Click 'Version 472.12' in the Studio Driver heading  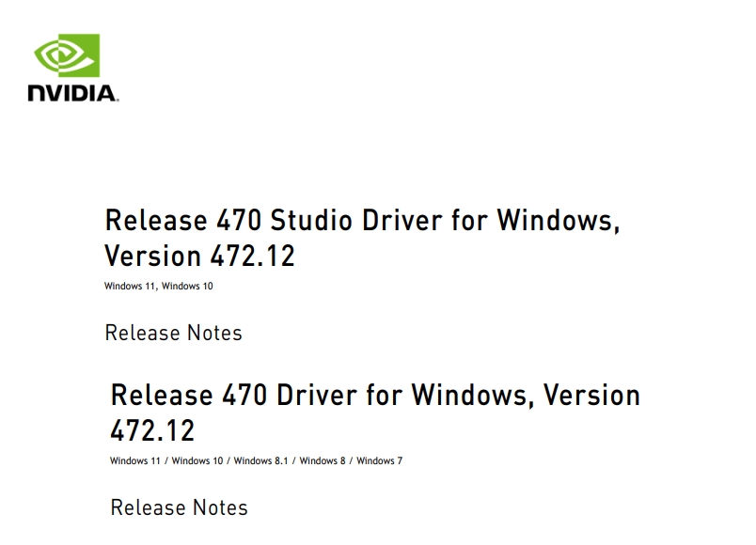tap(199, 256)
